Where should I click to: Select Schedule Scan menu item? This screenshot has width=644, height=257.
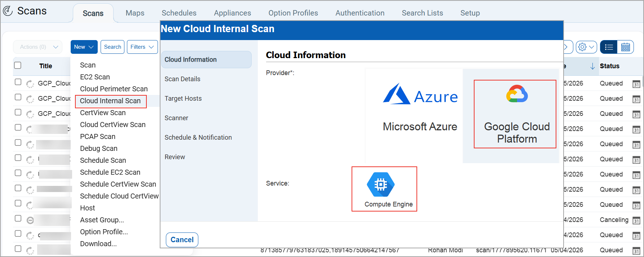click(103, 160)
